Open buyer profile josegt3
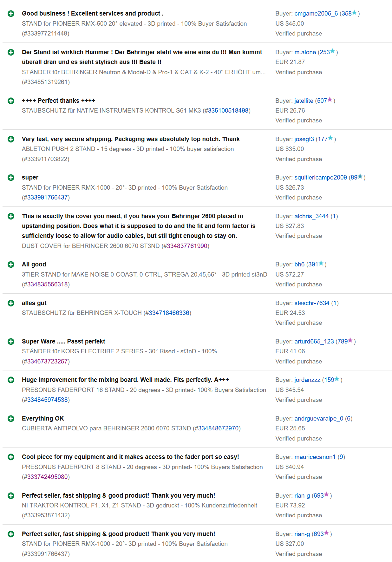This screenshot has width=392, height=562. pos(304,139)
